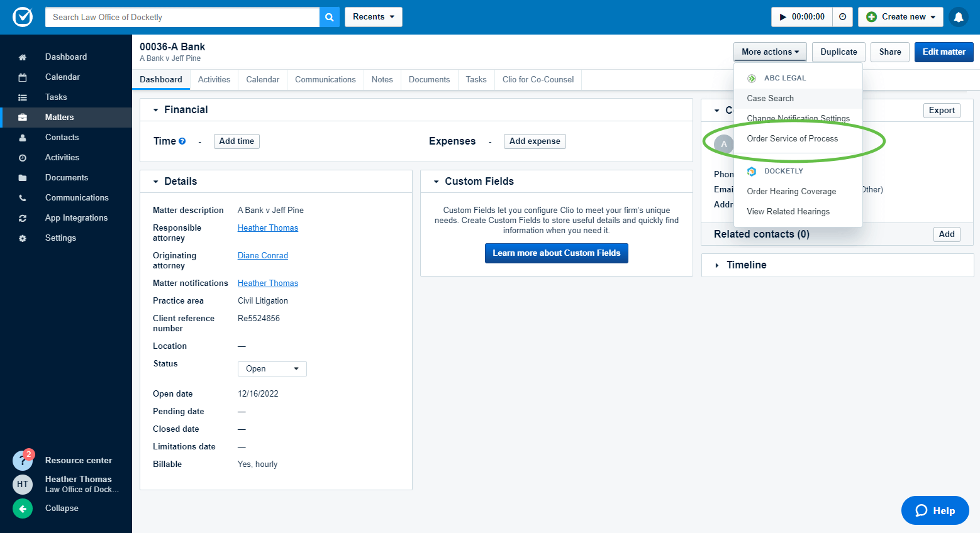This screenshot has width=980, height=533.
Task: Click the Calendar icon in sidebar
Action: [23, 77]
